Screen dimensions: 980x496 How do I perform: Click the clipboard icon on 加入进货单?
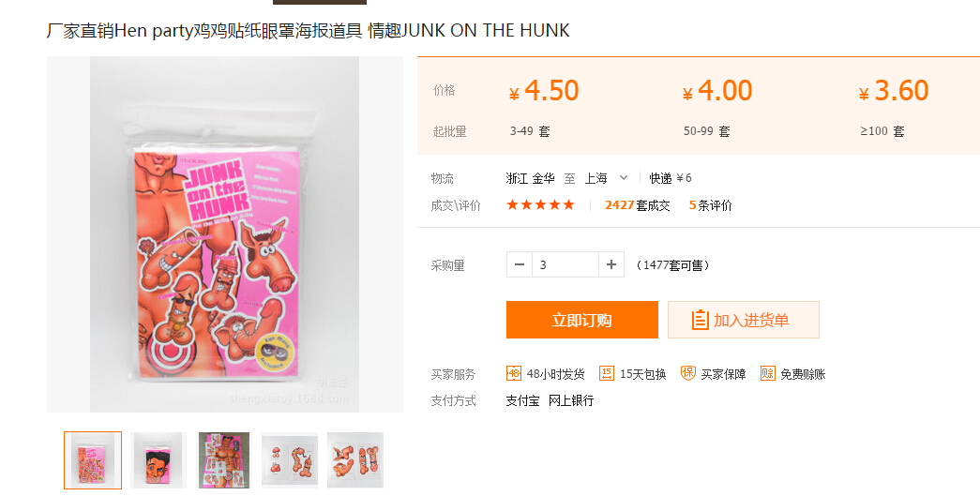click(700, 320)
